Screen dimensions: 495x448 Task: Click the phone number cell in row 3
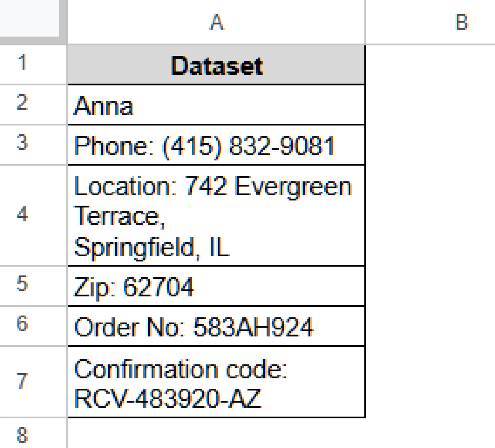point(216,144)
